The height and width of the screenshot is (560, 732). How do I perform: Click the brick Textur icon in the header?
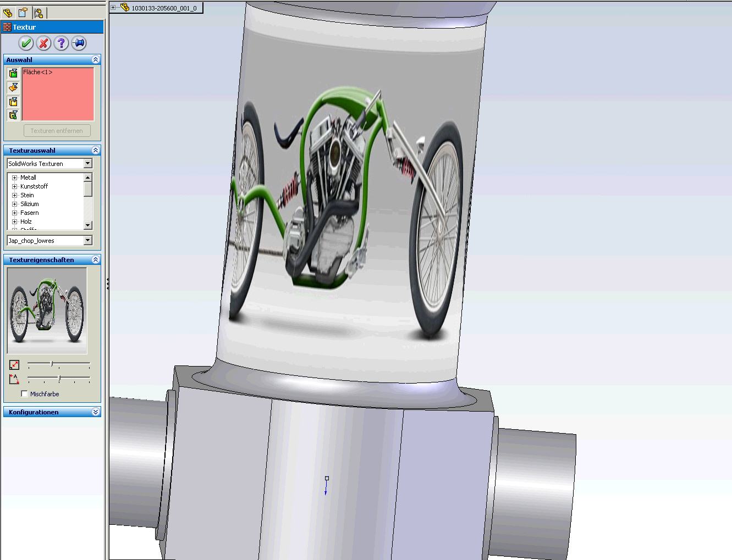[7, 27]
